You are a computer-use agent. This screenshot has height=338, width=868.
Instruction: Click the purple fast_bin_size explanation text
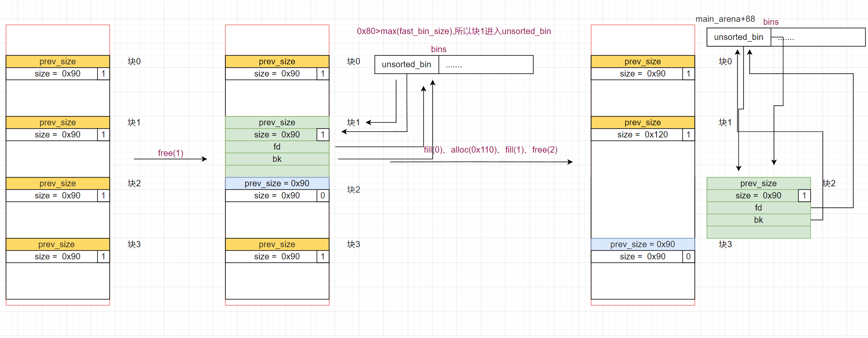pyautogui.click(x=454, y=31)
